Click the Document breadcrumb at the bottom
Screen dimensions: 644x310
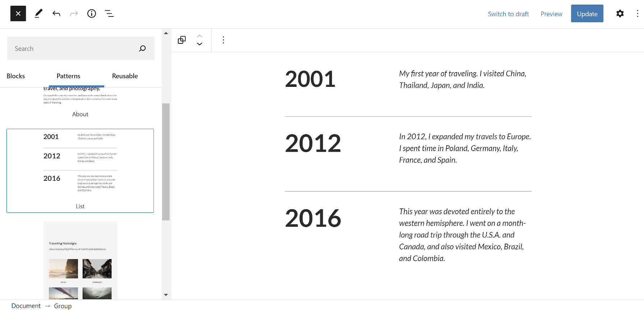click(26, 306)
